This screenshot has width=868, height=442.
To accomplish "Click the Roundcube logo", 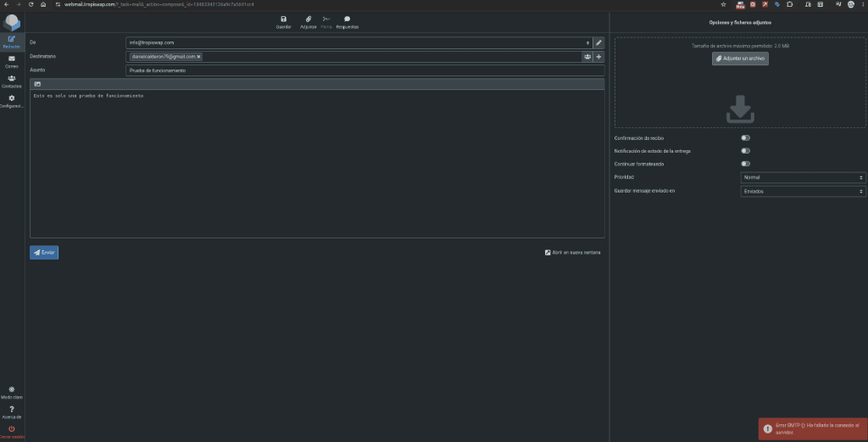I will [12, 22].
